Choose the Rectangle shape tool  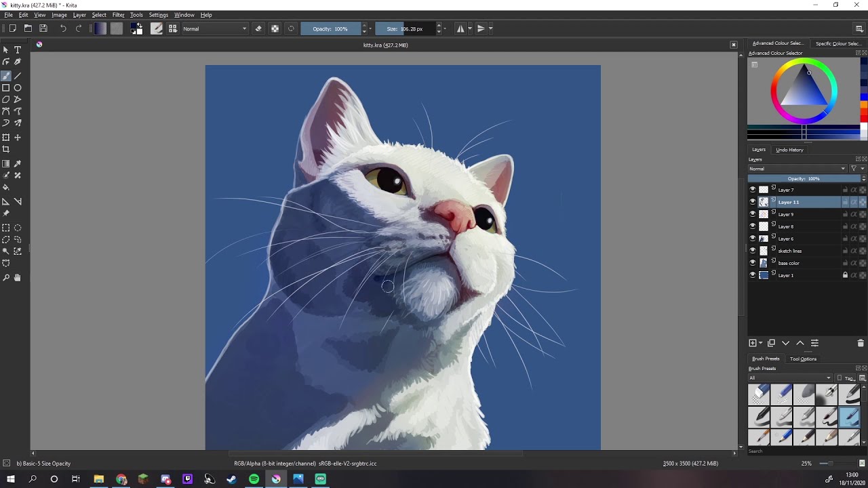6,87
